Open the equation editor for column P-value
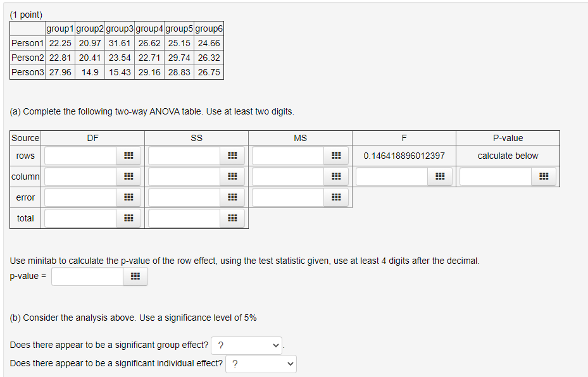The width and height of the screenshot is (588, 377). (544, 176)
